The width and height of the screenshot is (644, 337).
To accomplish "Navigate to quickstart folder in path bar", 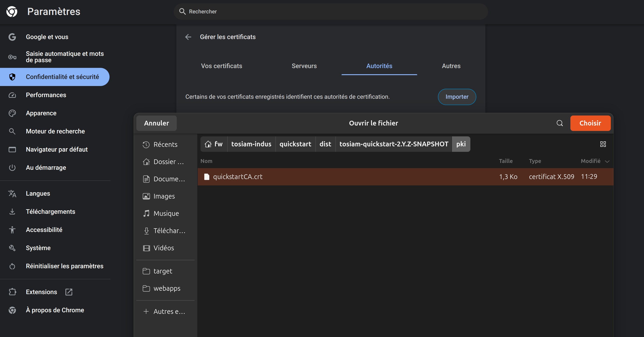I will pyautogui.click(x=295, y=144).
